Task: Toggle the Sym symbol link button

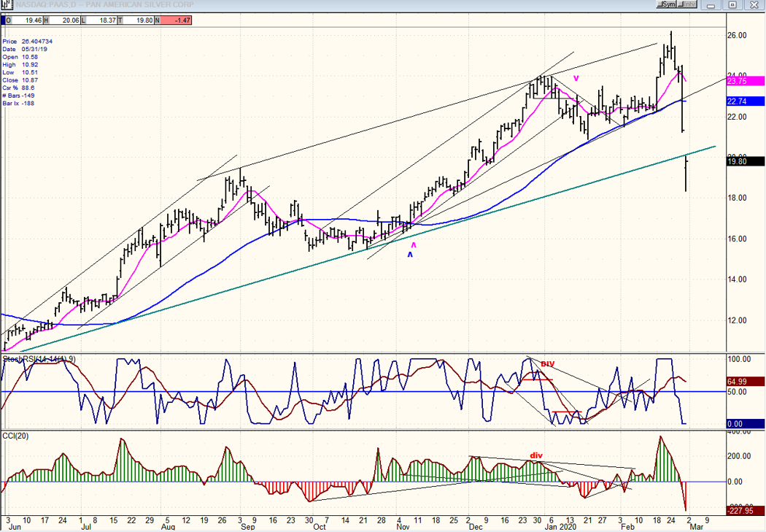Action: pos(665,5)
